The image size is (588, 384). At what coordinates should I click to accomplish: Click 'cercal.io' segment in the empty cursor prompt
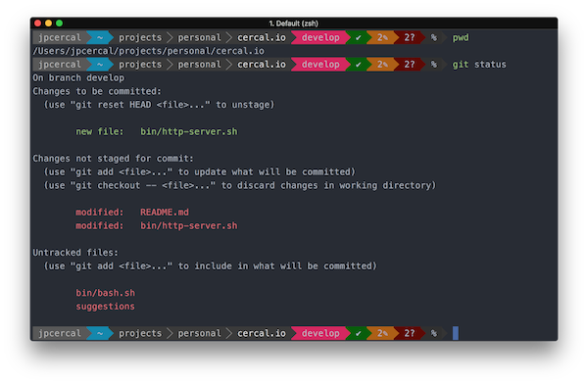(x=262, y=333)
